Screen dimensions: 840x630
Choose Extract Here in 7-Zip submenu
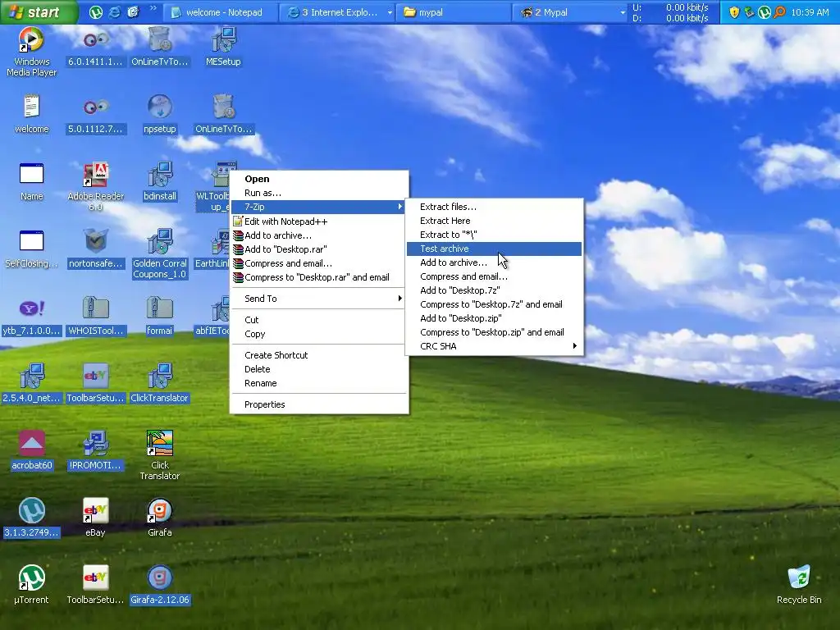494,221
